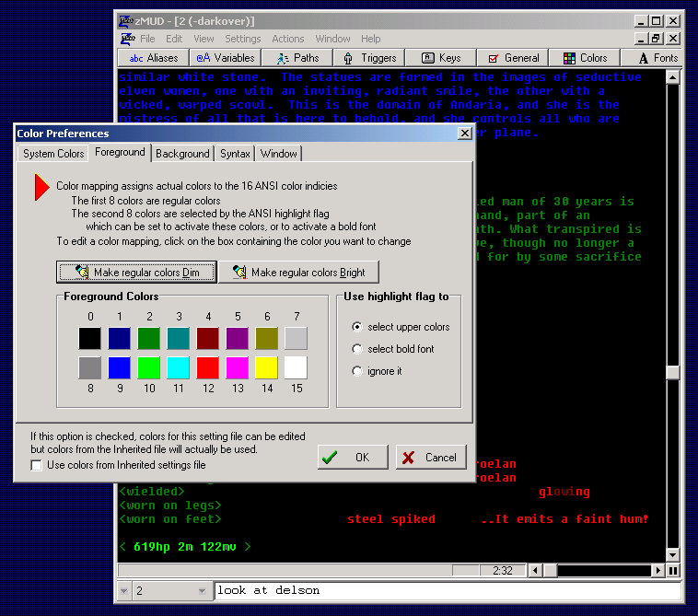Image resolution: width=698 pixels, height=616 pixels.
Task: Select 'select upper colors' radio option
Action: click(401, 327)
